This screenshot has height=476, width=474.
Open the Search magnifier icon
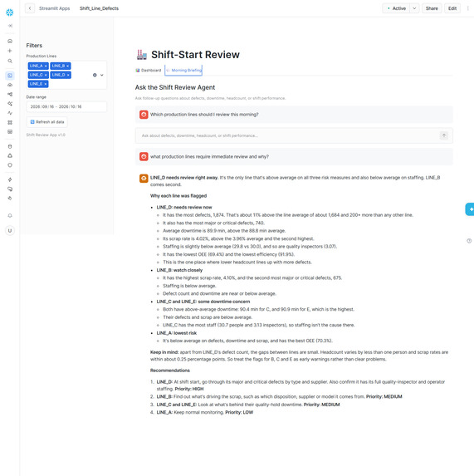pos(10,61)
